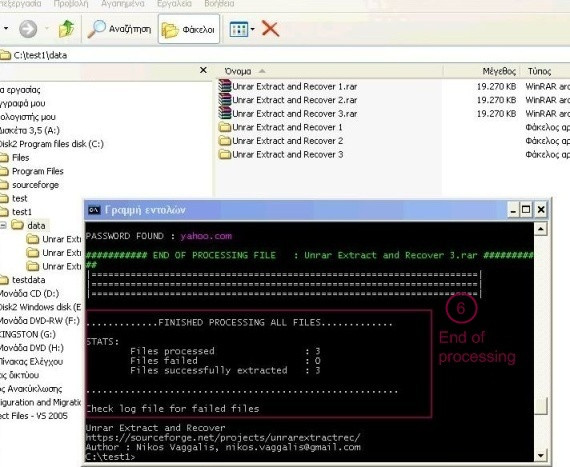This screenshot has height=467, width=570.
Task: Select Disk2 Program files disk (C:) in tree
Action: (51, 144)
